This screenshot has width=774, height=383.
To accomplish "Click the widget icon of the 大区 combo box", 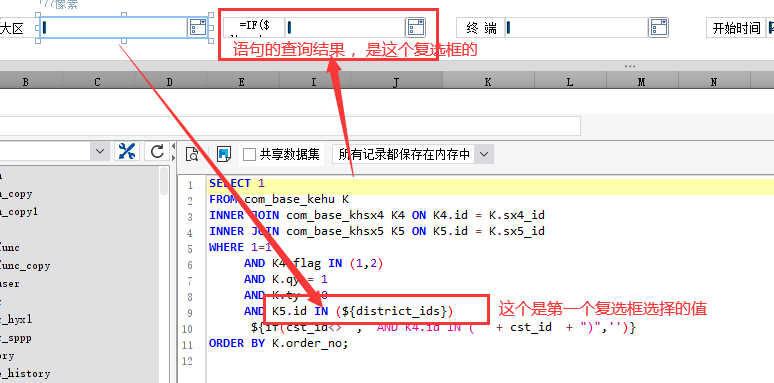I will (197, 28).
